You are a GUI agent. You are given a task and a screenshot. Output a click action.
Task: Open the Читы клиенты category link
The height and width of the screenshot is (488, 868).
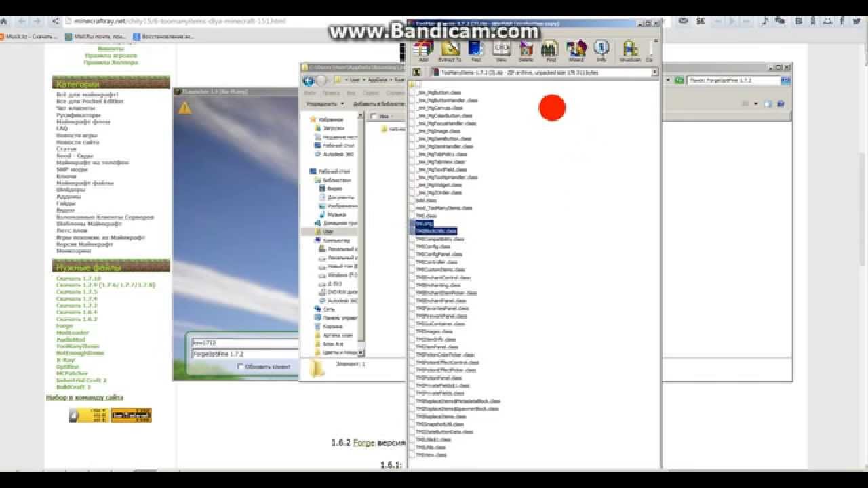(x=75, y=108)
